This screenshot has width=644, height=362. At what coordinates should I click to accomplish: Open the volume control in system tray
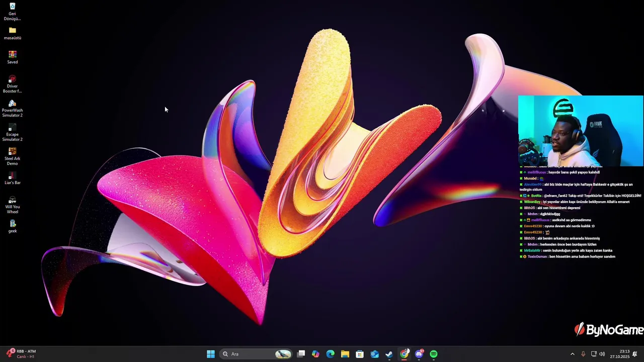tap(602, 354)
